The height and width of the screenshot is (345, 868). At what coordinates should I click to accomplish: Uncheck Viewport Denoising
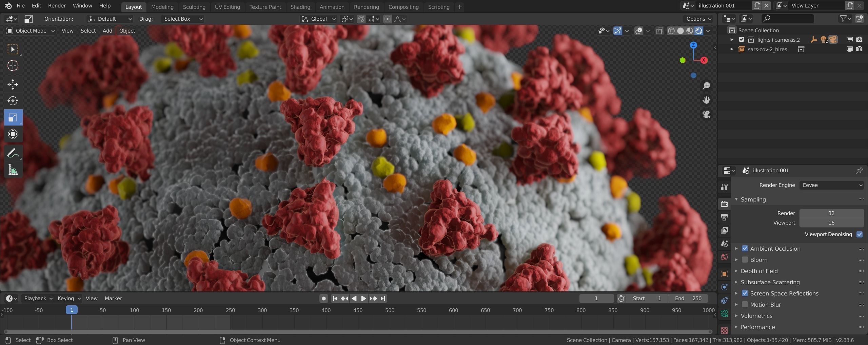click(x=860, y=234)
